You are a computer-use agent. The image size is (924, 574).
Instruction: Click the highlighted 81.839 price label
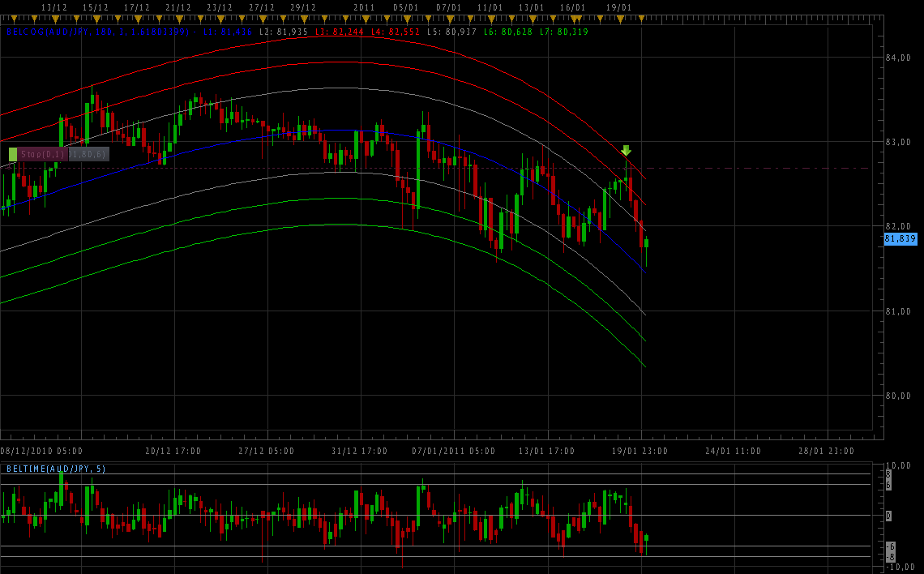[901, 239]
